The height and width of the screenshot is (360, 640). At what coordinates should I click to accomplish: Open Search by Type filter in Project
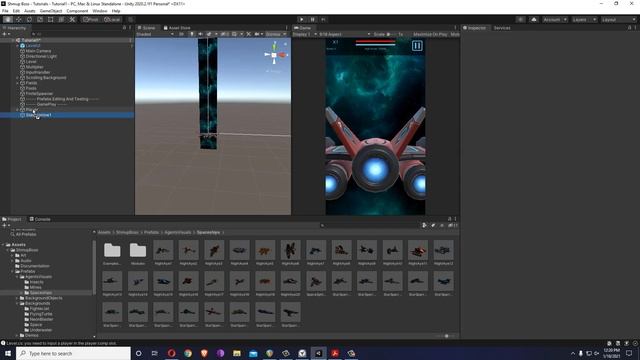pyautogui.click(x=424, y=225)
